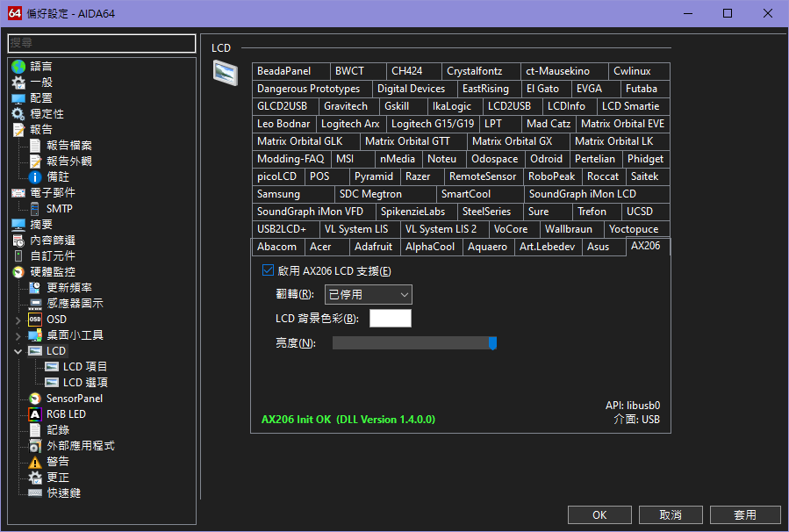Open the LCD 背景色彩 white color swatch
The height and width of the screenshot is (532, 789).
click(x=391, y=319)
